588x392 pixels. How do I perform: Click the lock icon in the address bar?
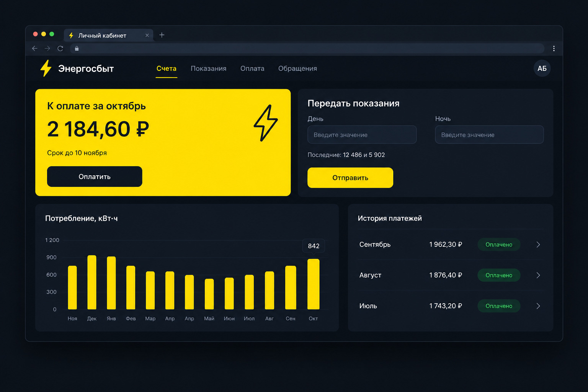[77, 48]
